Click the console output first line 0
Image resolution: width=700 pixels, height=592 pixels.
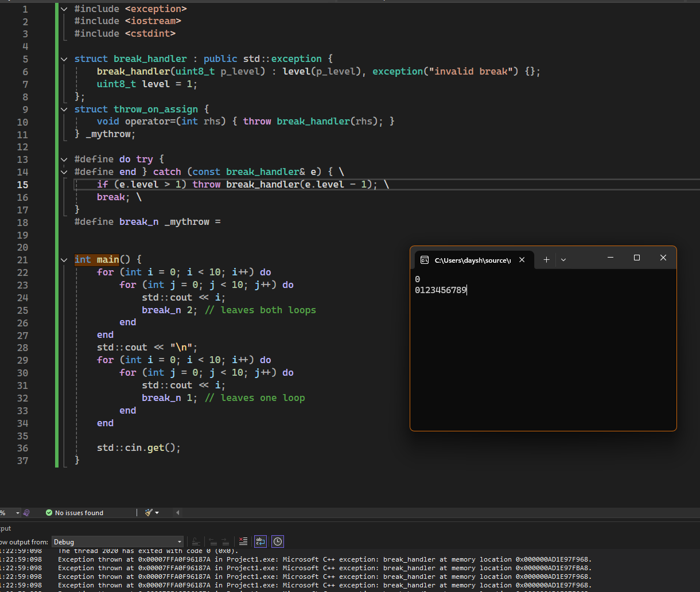[x=417, y=279]
